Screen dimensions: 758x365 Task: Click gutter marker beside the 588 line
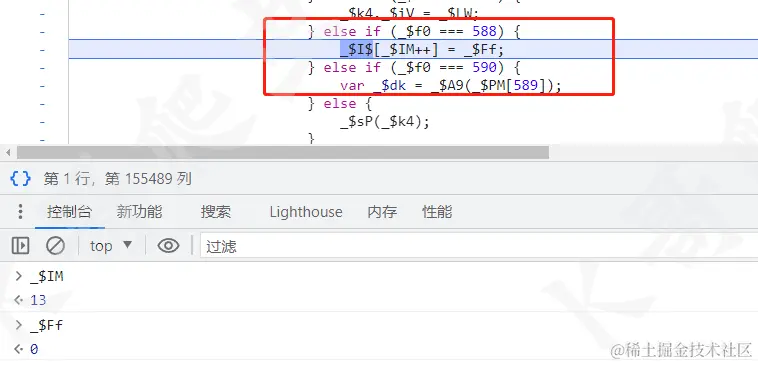coord(42,32)
